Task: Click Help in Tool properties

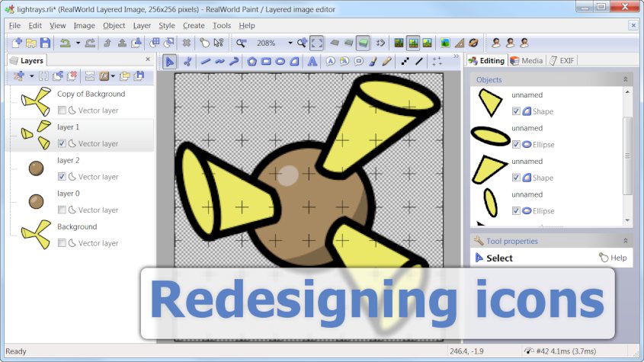Action: [613, 258]
